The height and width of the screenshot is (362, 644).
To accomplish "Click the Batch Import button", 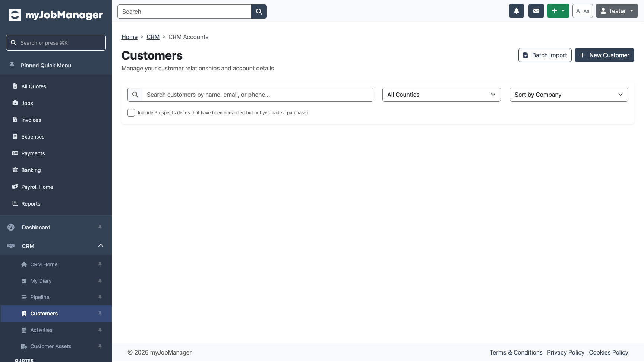I will pyautogui.click(x=545, y=55).
